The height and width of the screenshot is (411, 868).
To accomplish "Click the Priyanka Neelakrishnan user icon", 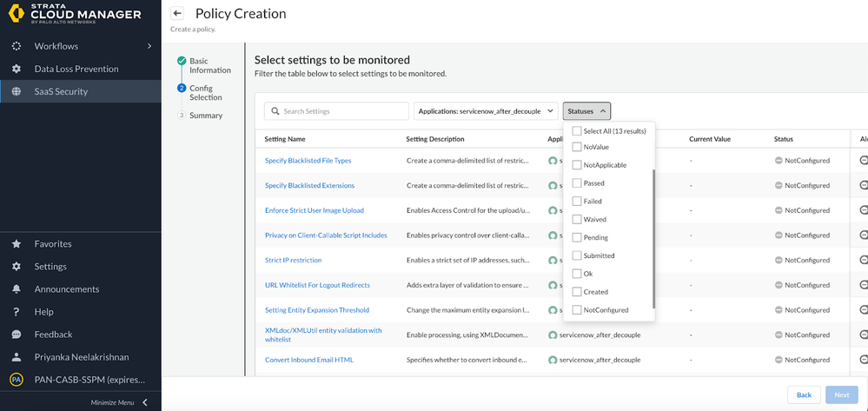I will pos(16,357).
